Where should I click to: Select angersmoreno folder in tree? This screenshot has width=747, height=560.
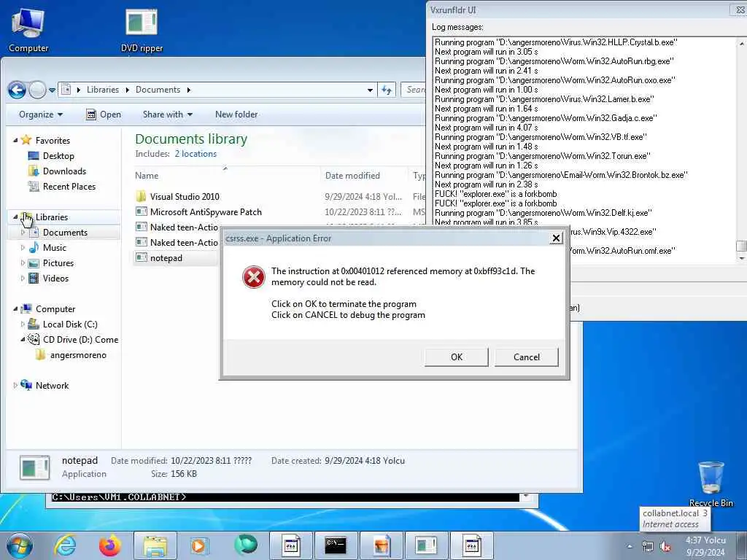(78, 355)
